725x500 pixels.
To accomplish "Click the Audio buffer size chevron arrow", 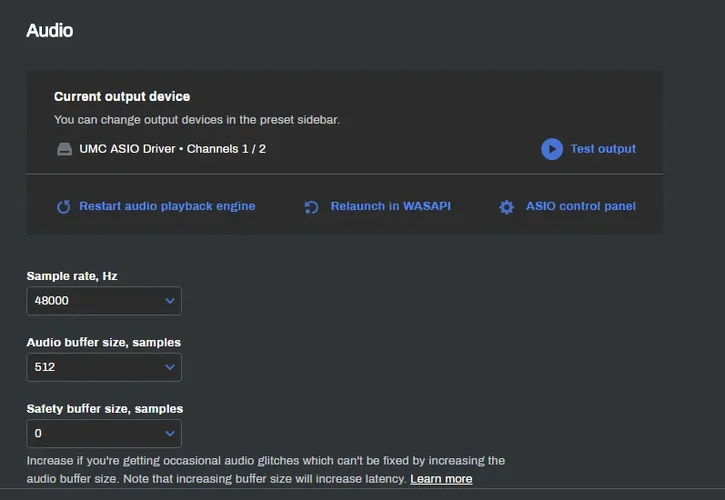I will tap(169, 367).
